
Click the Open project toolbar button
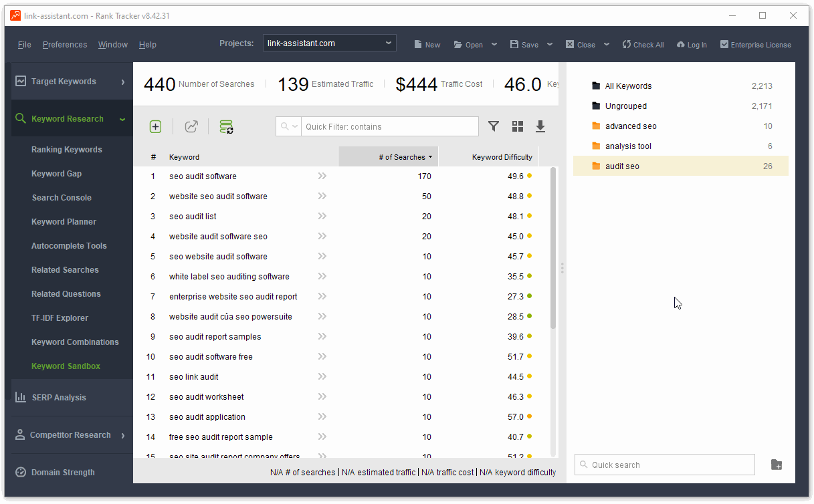coord(468,45)
